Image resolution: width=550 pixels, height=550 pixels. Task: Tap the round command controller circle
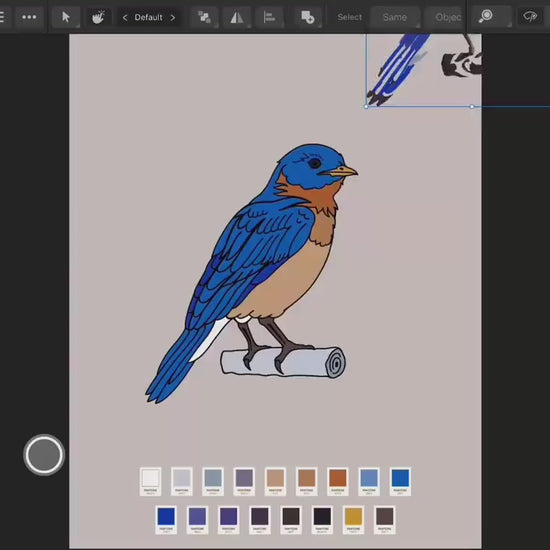pyautogui.click(x=44, y=455)
